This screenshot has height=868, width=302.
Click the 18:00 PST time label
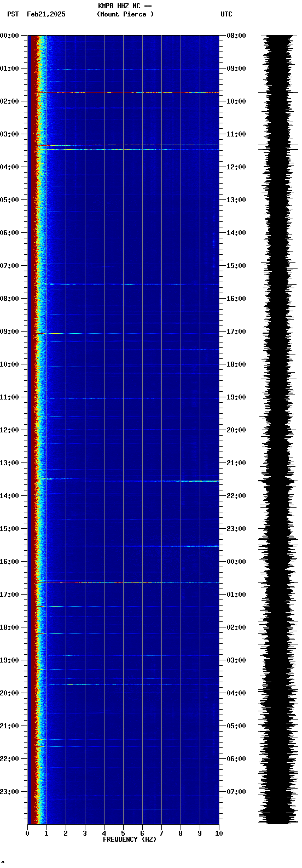9,627
